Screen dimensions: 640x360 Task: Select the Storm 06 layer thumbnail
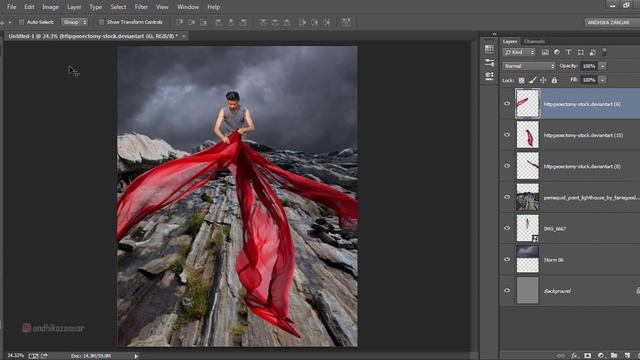point(527,259)
